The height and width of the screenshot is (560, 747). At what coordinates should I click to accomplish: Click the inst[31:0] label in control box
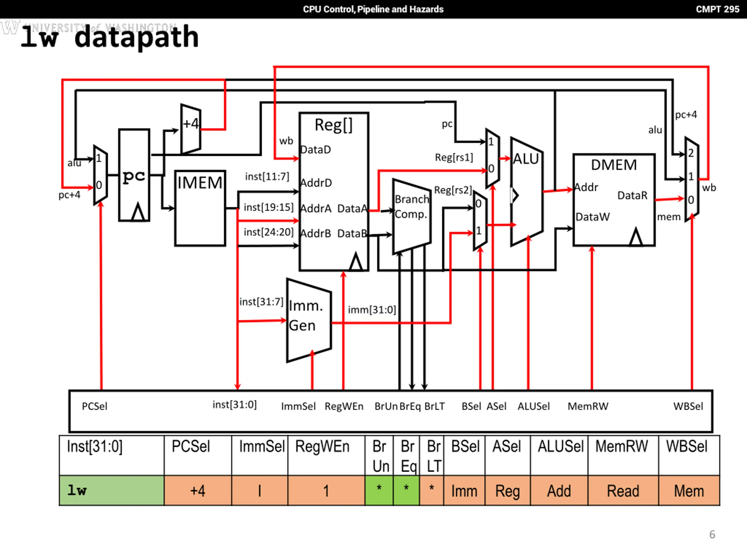[x=235, y=404]
